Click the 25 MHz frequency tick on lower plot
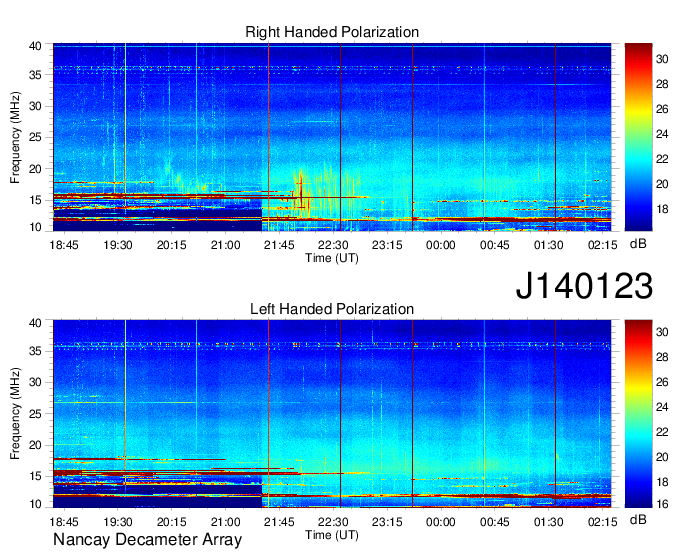This screenshot has height=552, width=680. [x=35, y=414]
